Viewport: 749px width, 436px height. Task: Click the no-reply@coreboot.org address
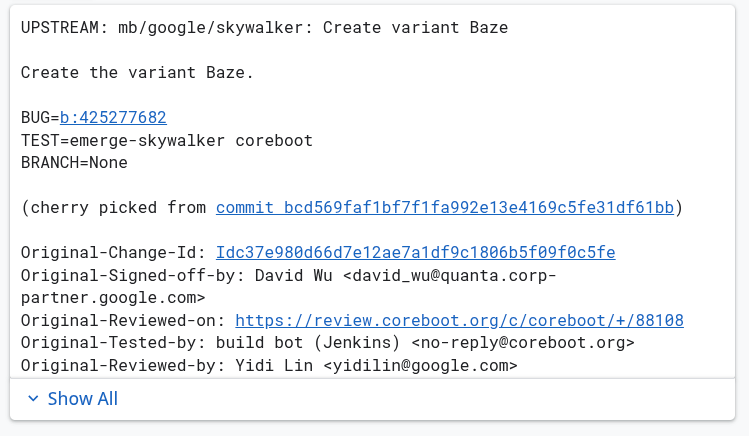tap(523, 343)
